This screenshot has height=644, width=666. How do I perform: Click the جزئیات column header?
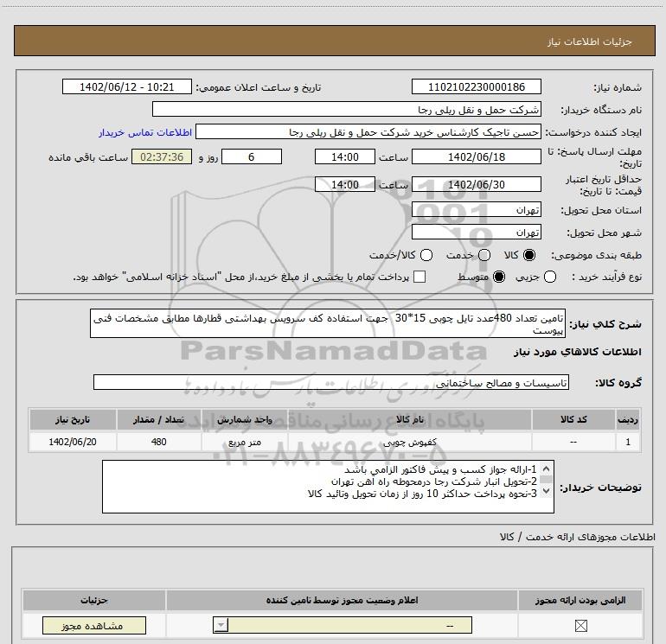(x=94, y=600)
